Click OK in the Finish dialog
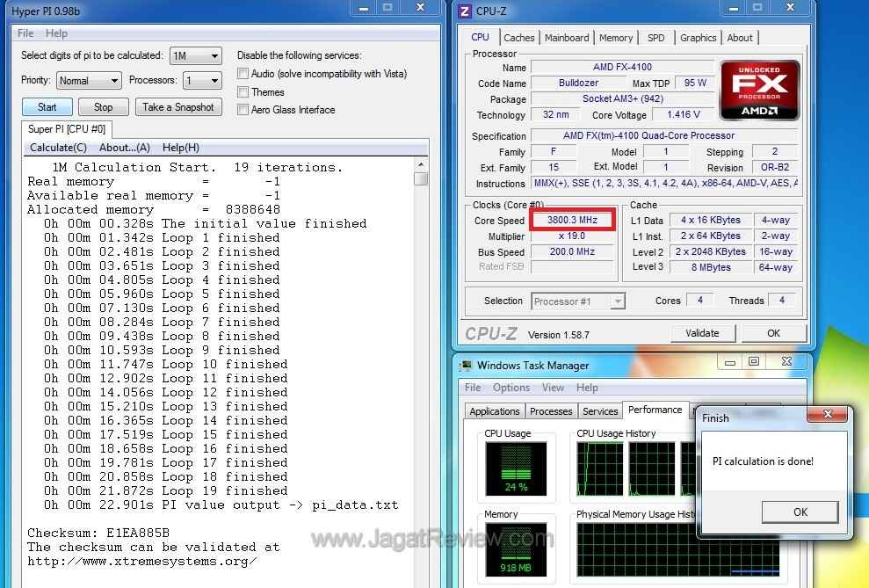 (800, 512)
